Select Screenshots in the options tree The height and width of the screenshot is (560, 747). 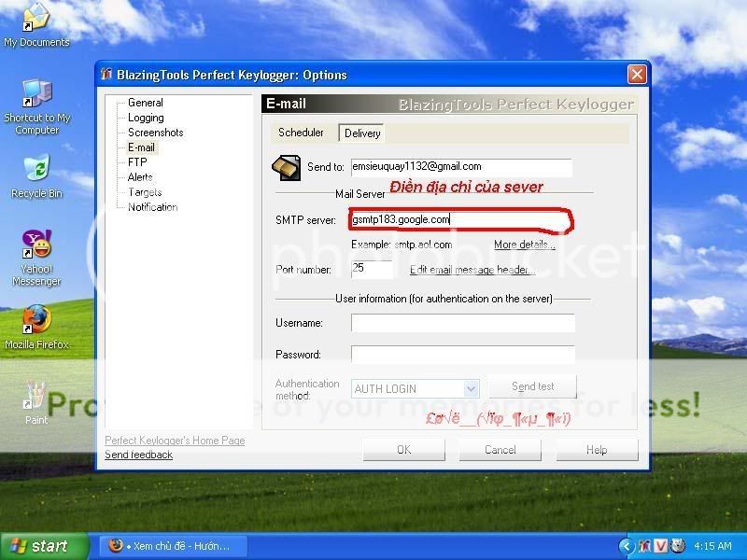tap(155, 133)
